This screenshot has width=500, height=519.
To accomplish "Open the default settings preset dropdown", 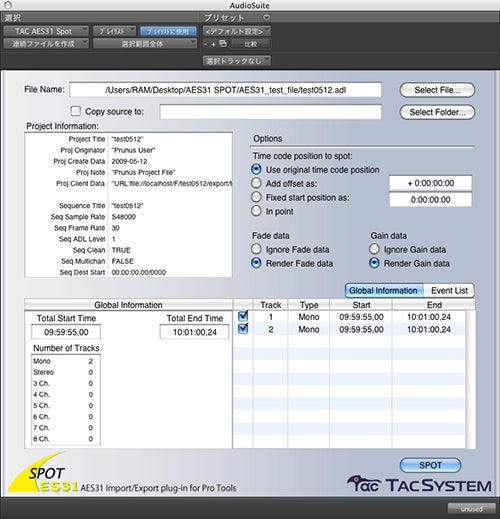I will [237, 31].
